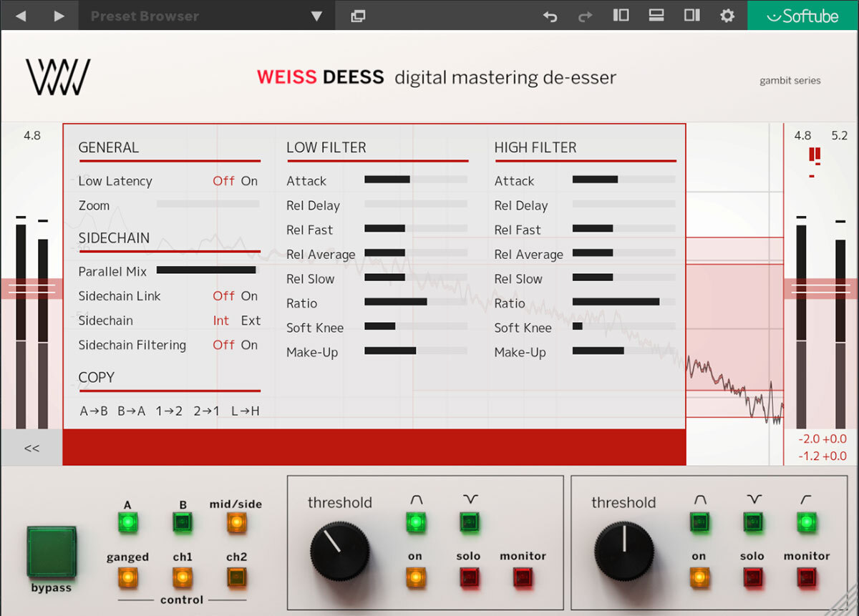Viewport: 859px width, 616px height.
Task: Adjust the Parallel Mix slider
Action: click(x=208, y=270)
